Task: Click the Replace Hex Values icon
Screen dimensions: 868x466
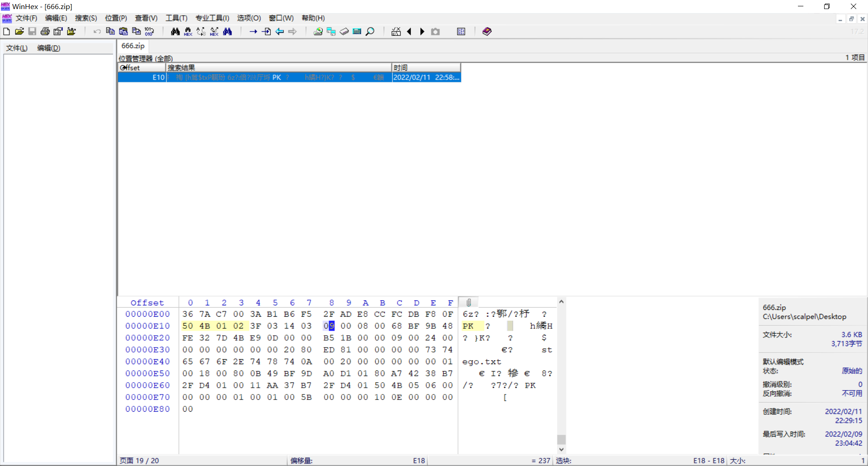Action: point(214,31)
